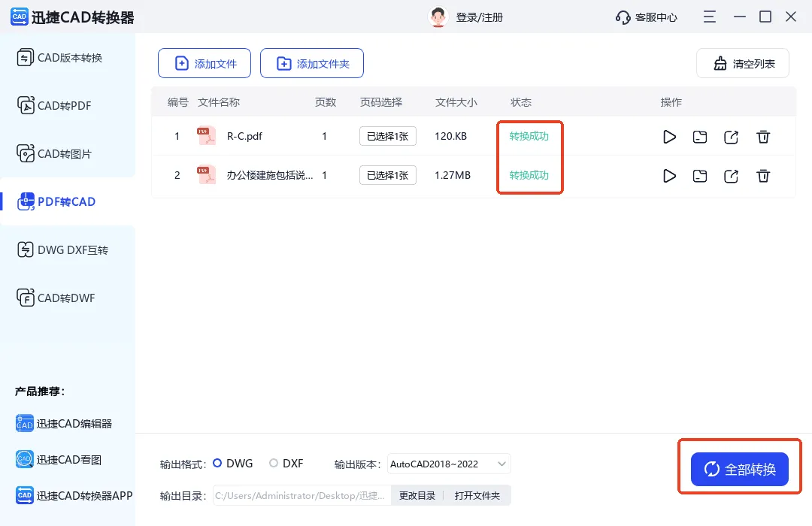Click 更改目录 to change output folder
This screenshot has height=526, width=812.
pyautogui.click(x=417, y=495)
